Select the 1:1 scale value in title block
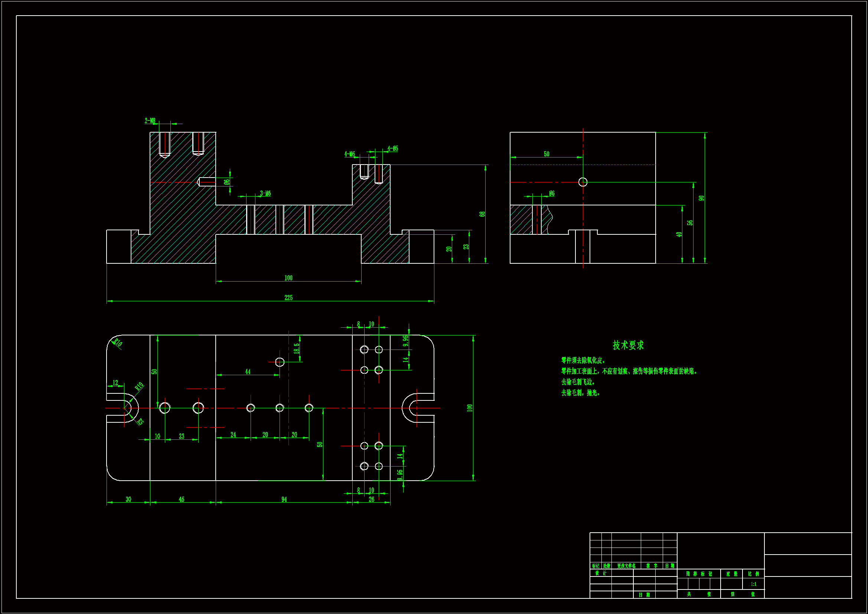 click(x=753, y=584)
